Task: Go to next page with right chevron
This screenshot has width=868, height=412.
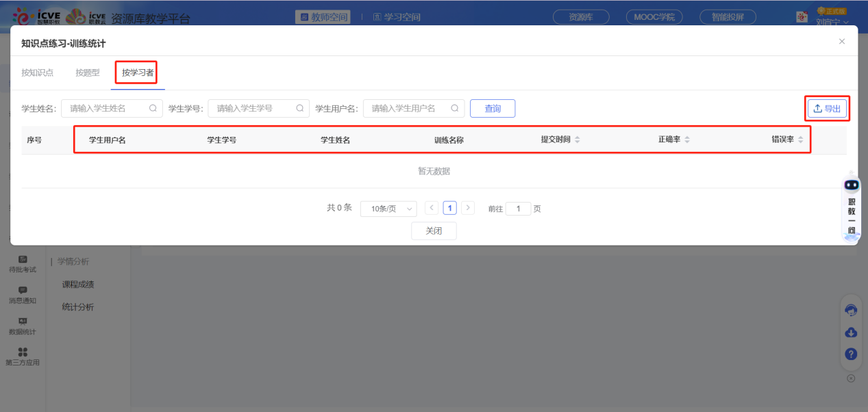Action: (468, 208)
